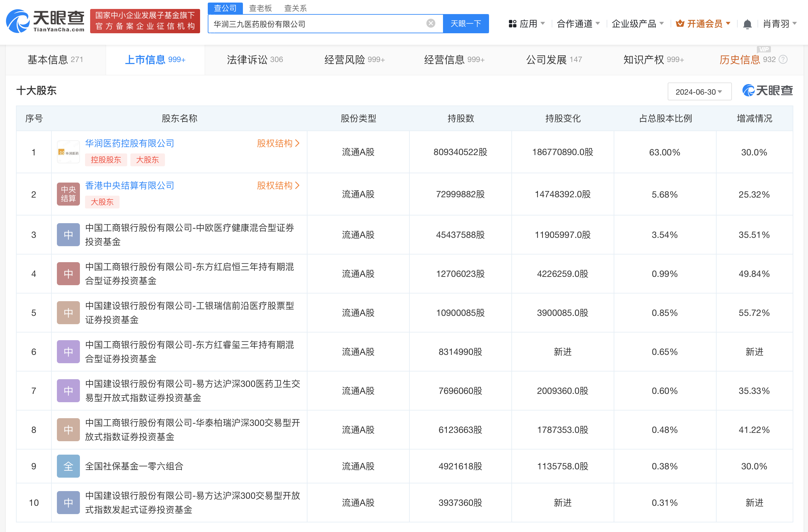The image size is (808, 532).
Task: Click the 控股股东 tag
Action: pos(106,160)
